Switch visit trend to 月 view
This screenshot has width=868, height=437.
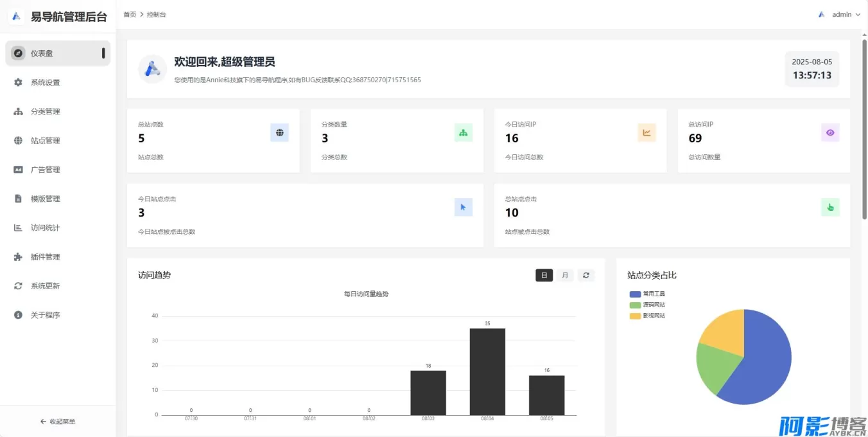pos(565,276)
